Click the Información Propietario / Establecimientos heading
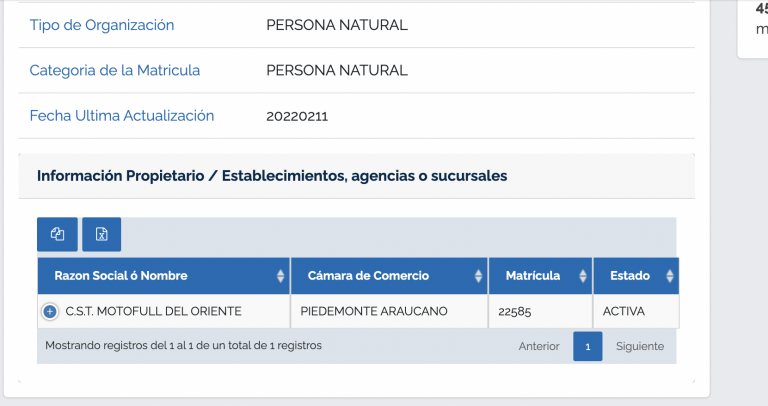Viewport: 768px width, 406px height. [x=272, y=176]
